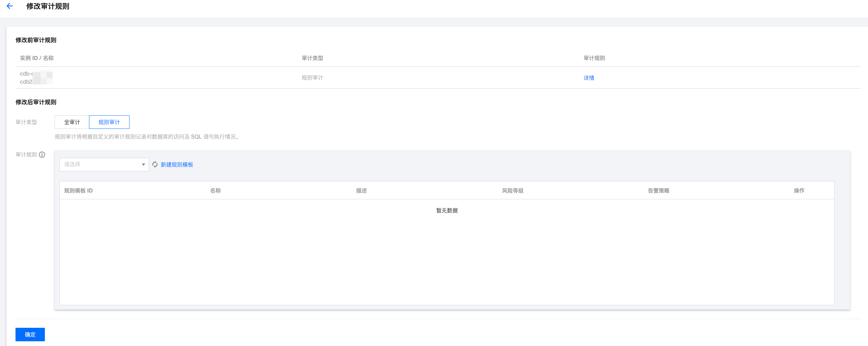Click the refresh icon before 新建规则模板
This screenshot has height=346, width=868.
pyautogui.click(x=155, y=165)
